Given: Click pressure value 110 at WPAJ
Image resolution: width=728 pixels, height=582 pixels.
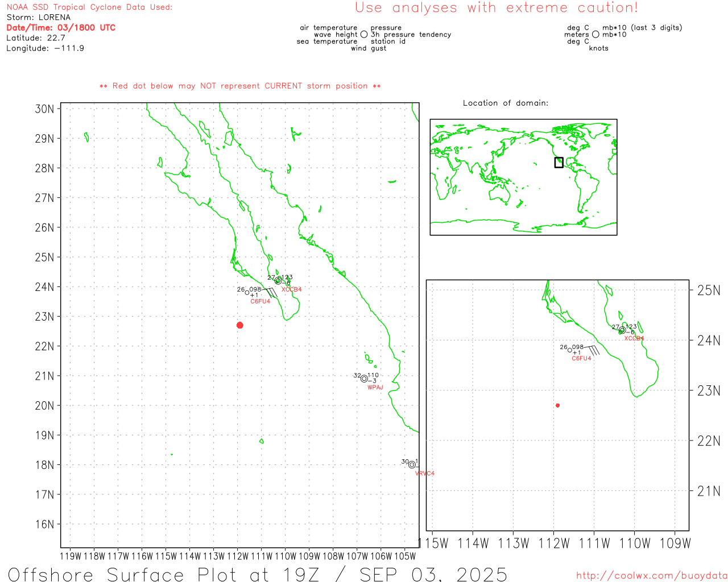Looking at the screenshot, I should (373, 375).
